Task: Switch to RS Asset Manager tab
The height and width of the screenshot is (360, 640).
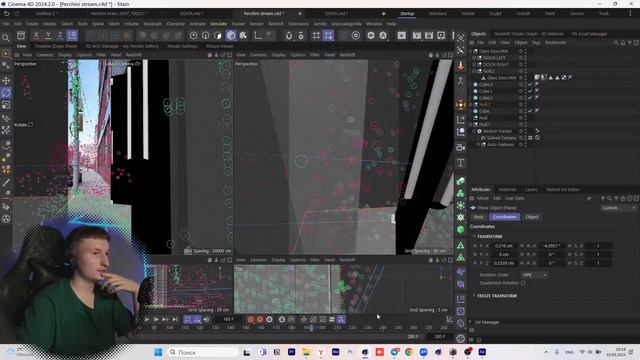Action: click(x=589, y=34)
